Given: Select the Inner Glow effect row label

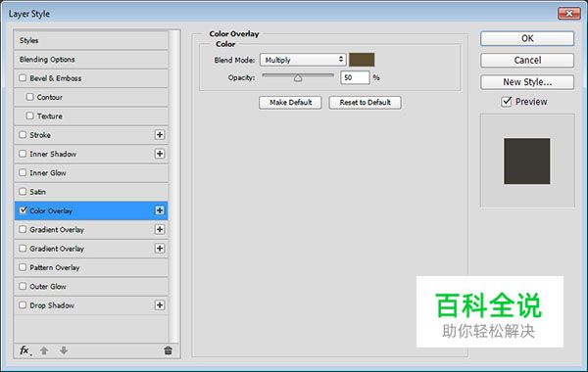Looking at the screenshot, I should [x=48, y=172].
